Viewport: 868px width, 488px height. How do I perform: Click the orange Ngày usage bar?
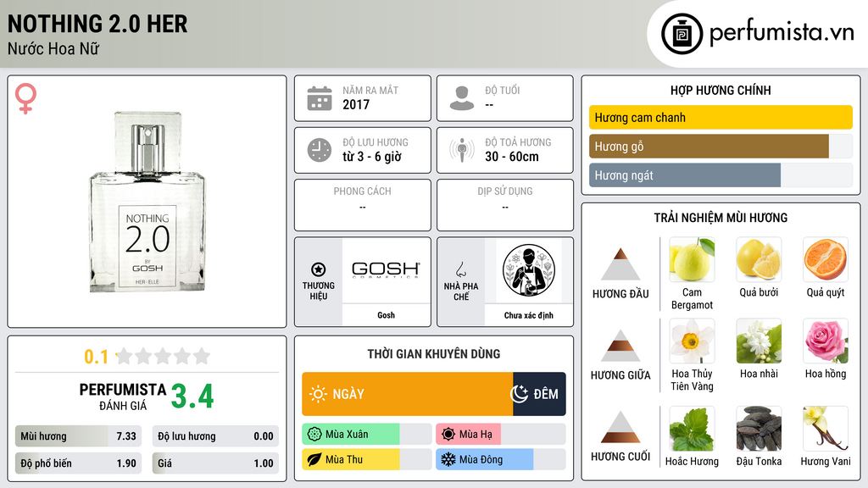pyautogui.click(x=408, y=394)
